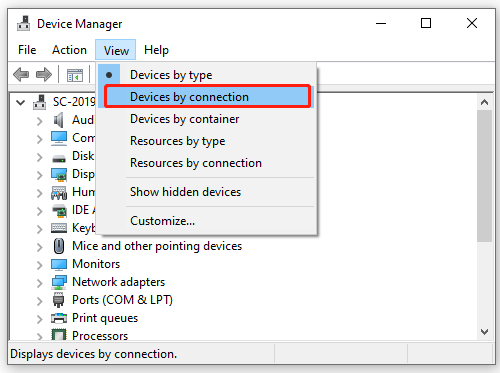Click the Display adapters icon
The image size is (500, 373).
59,174
